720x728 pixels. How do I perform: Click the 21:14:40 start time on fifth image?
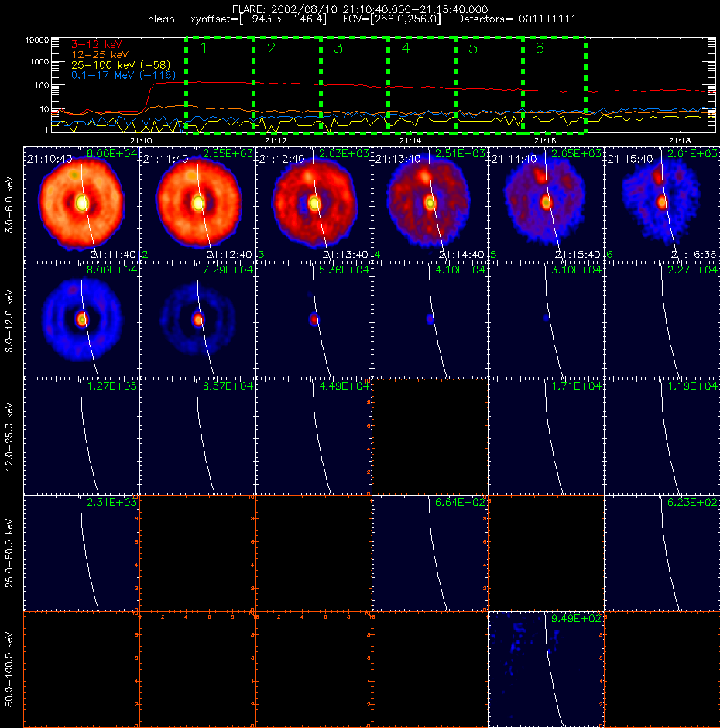click(514, 159)
